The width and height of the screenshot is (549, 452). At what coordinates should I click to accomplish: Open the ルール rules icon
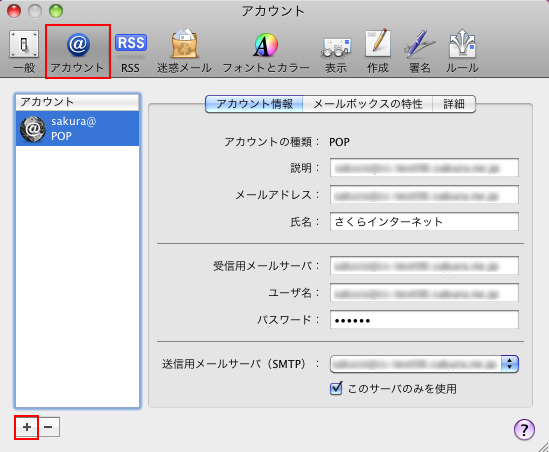pyautogui.click(x=462, y=52)
